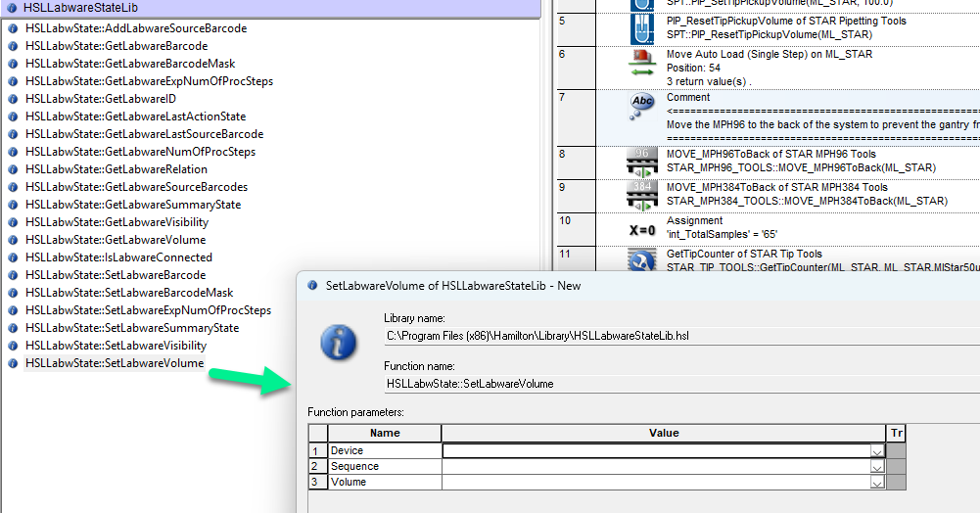The height and width of the screenshot is (513, 980).
Task: Click the Assignment X=0 icon
Action: [x=642, y=229]
